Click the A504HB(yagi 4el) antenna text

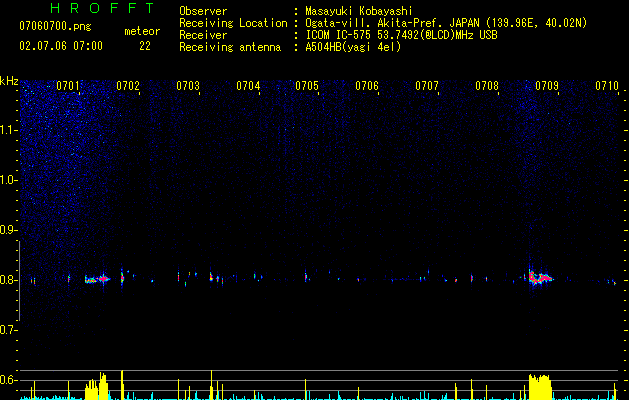(x=353, y=47)
